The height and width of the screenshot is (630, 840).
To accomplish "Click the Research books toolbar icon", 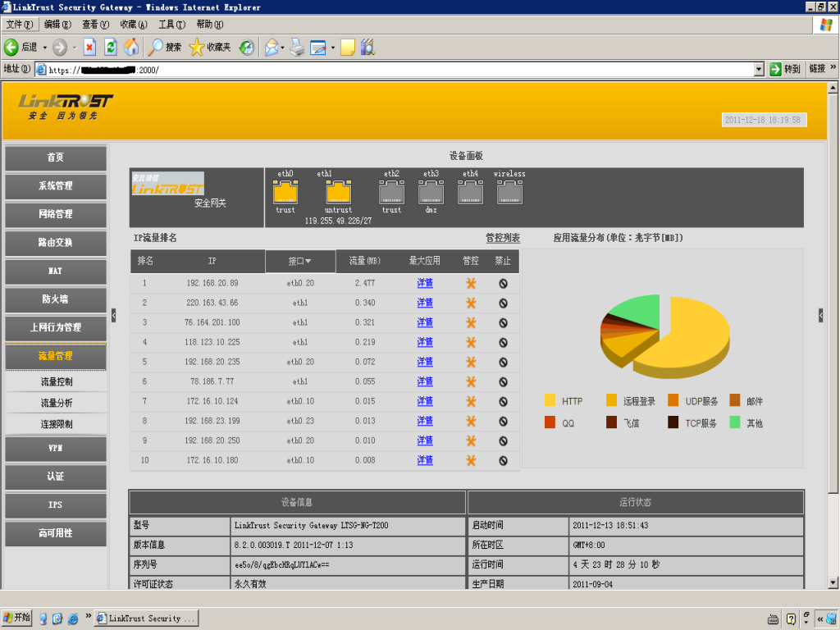I will (367, 47).
